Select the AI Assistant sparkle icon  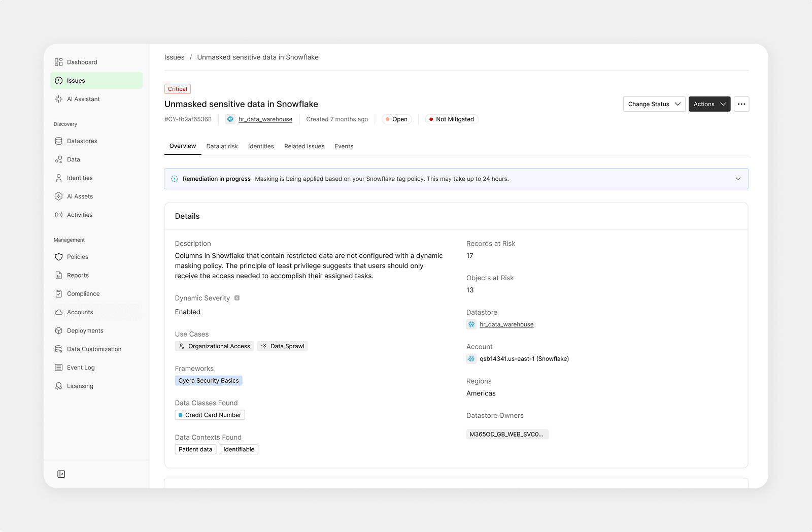(59, 99)
